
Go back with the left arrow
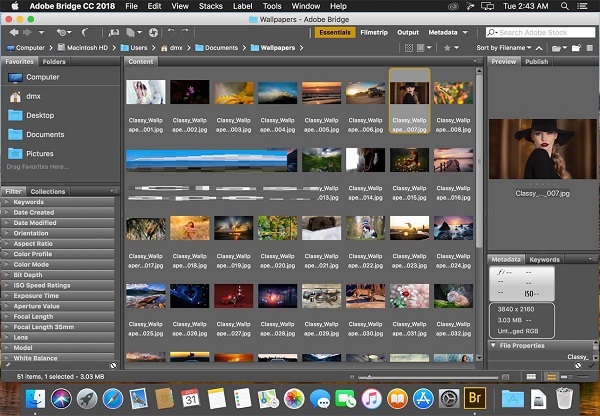tap(14, 33)
